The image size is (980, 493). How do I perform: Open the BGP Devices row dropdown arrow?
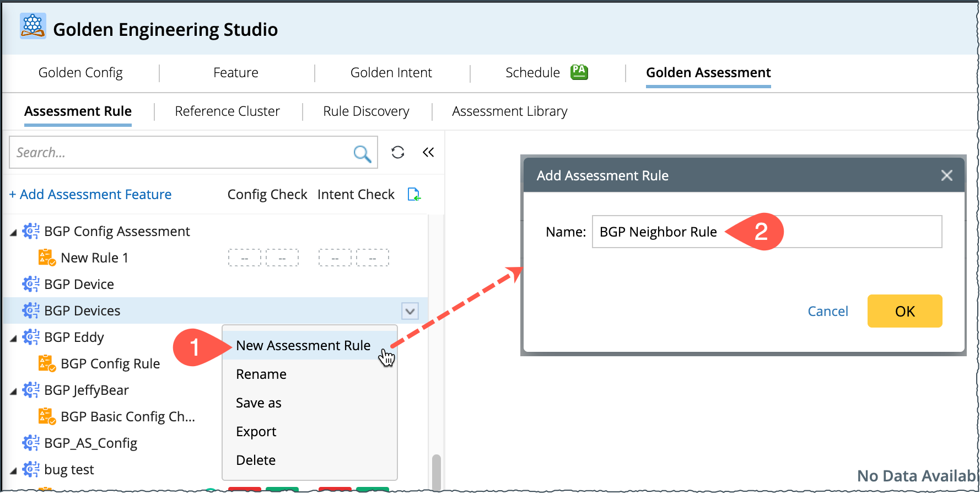coord(410,311)
